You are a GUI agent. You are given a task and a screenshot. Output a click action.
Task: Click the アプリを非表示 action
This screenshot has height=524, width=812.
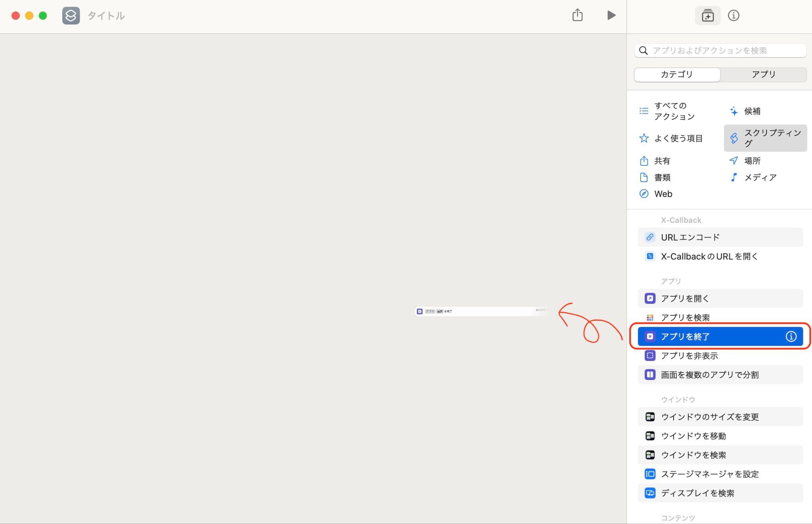720,355
